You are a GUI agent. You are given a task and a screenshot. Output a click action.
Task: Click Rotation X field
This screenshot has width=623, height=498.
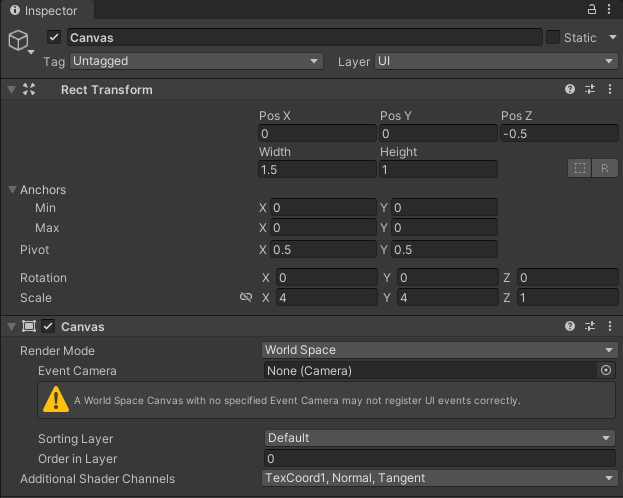327,277
